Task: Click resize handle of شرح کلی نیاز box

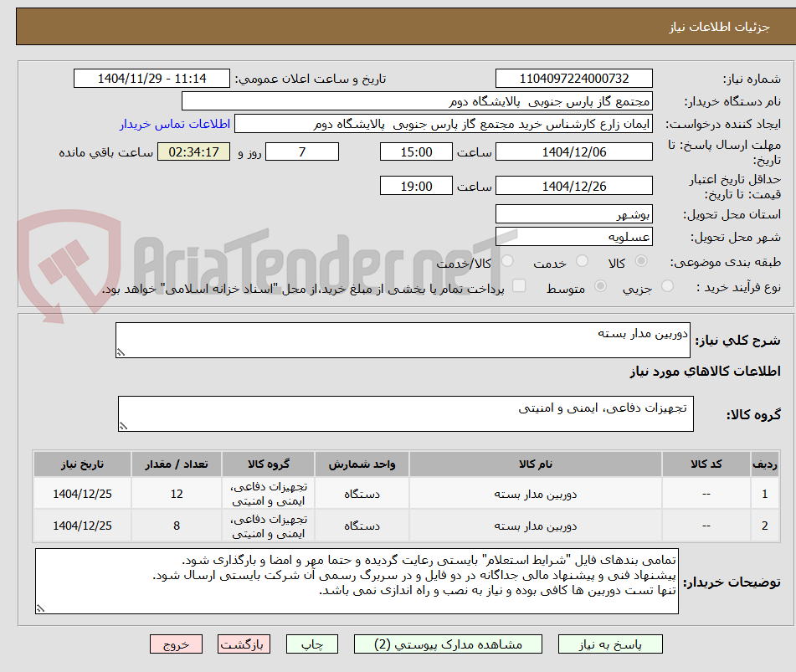Action: [x=121, y=352]
